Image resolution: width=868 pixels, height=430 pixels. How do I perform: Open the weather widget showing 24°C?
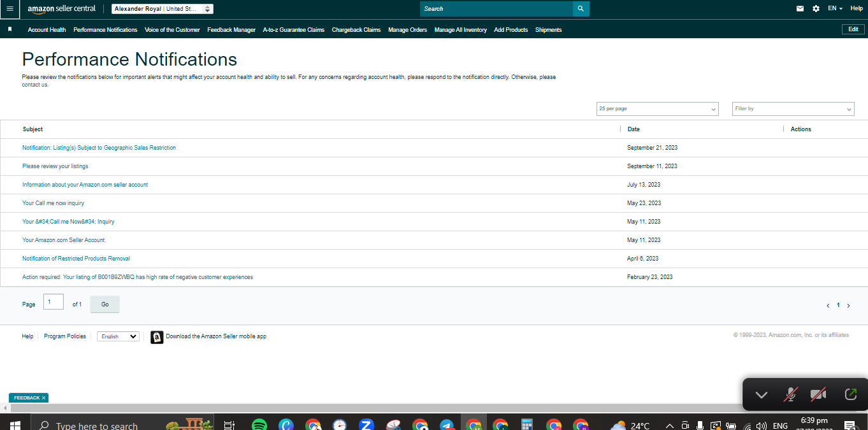(x=630, y=426)
